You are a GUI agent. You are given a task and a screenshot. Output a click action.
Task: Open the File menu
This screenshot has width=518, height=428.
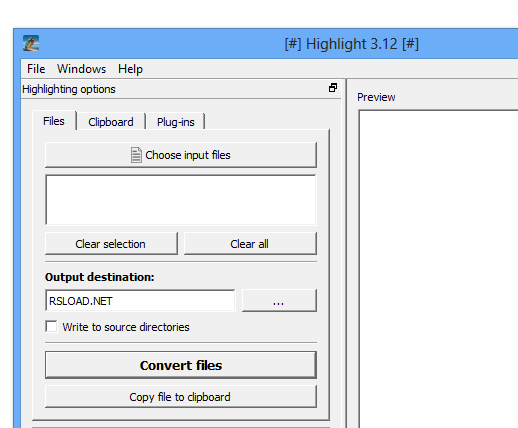(36, 69)
